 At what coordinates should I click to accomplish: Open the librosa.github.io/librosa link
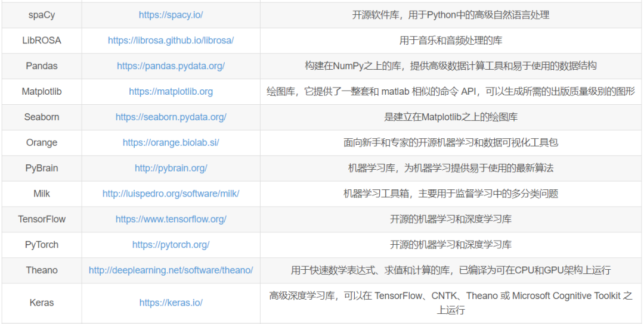pos(171,40)
